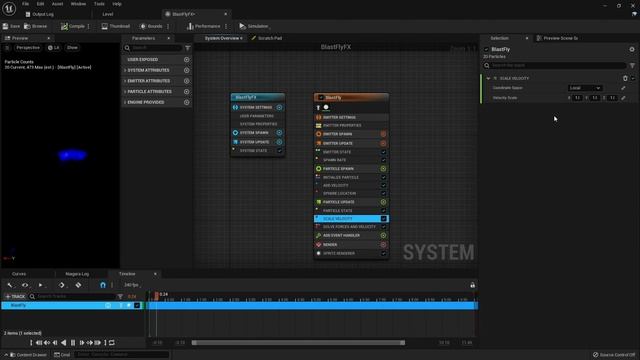Open the Performance toolbar item

pyautogui.click(x=203, y=26)
